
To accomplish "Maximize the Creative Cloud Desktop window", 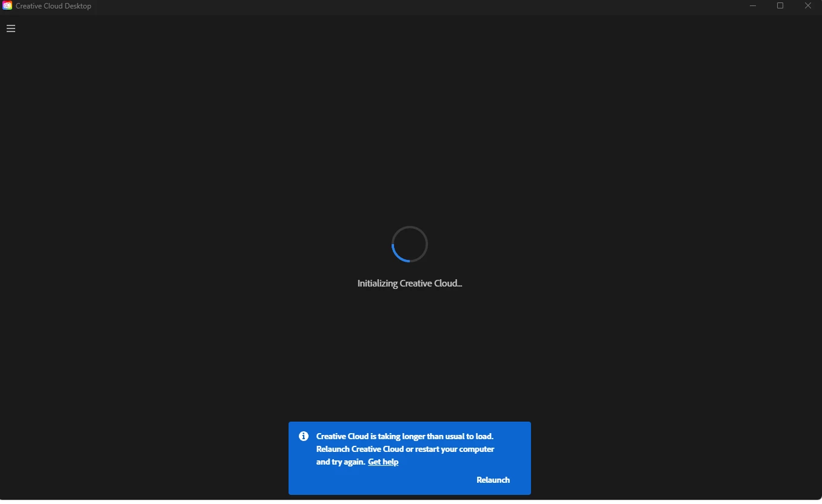I will (x=780, y=6).
